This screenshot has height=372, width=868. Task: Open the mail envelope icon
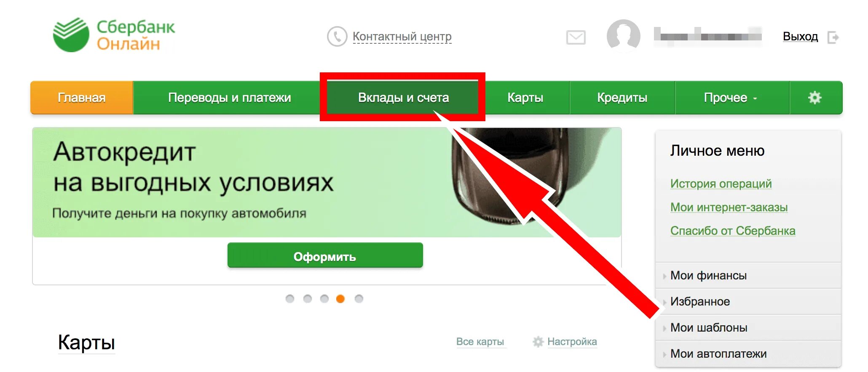(576, 37)
